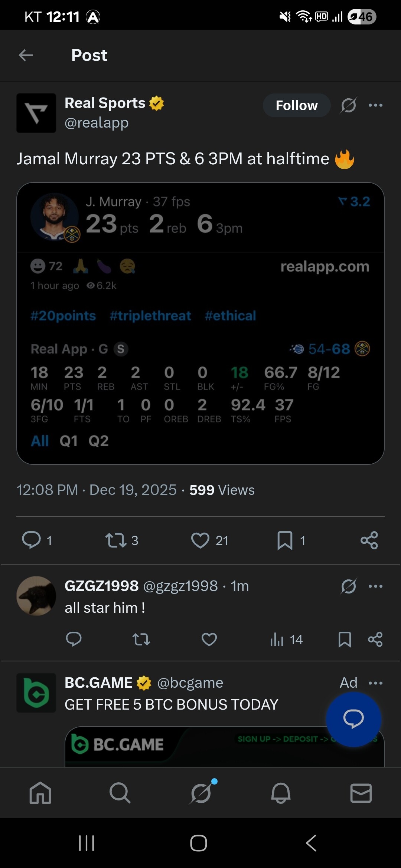The image size is (401, 868).
Task: Share the Real Sports post
Action: [x=369, y=540]
